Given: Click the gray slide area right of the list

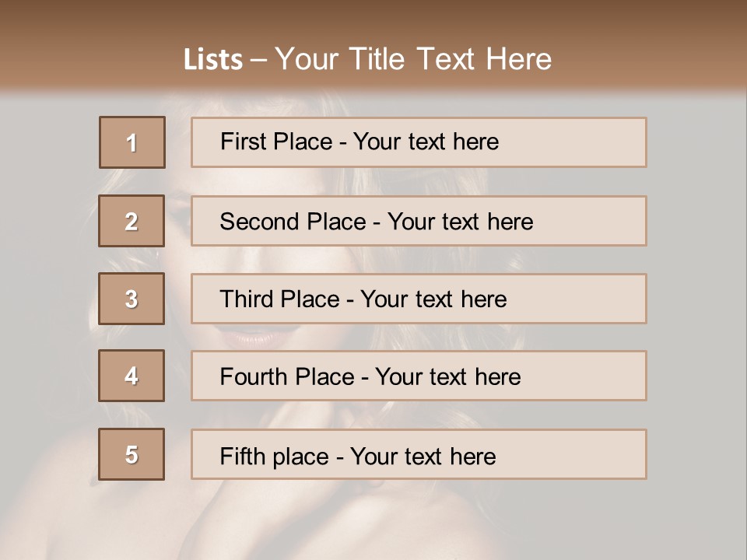Looking at the screenshot, I should pyautogui.click(x=696, y=311).
